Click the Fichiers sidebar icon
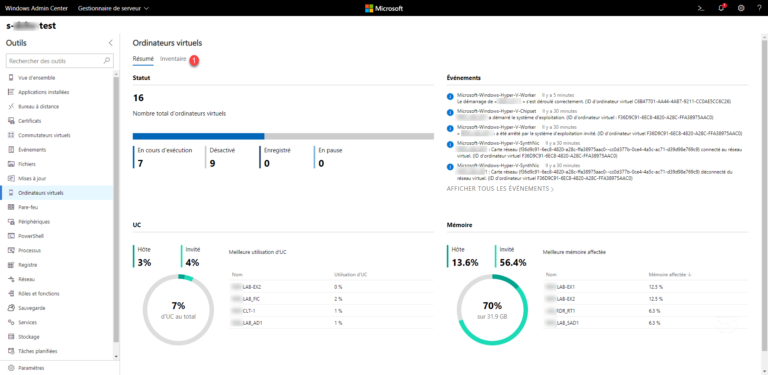Screen dimensions: 768x375 [x=11, y=164]
